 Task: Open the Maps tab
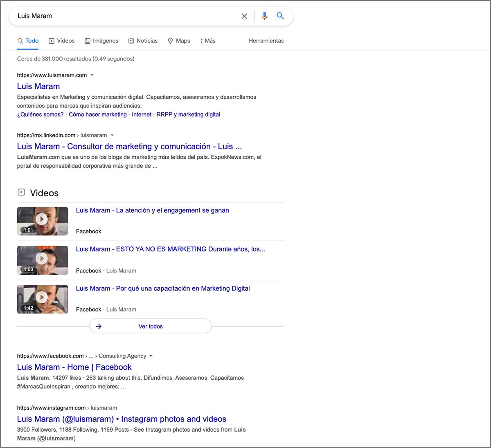pyautogui.click(x=179, y=41)
